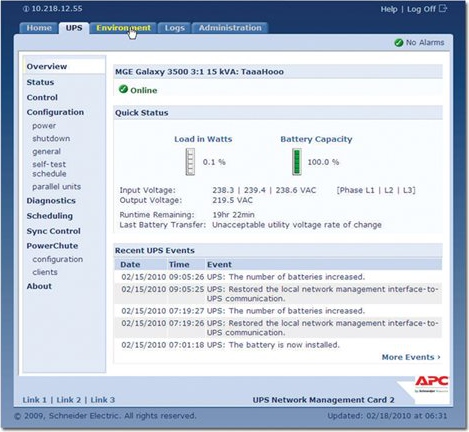Viewport: 469px width, 432px height.
Task: Open Sync Control in the sidebar
Action: pos(54,231)
